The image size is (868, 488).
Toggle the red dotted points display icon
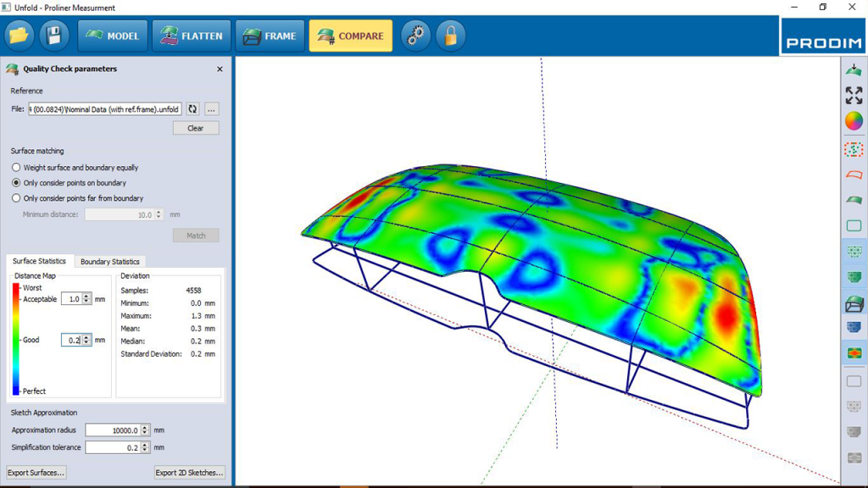click(x=854, y=149)
